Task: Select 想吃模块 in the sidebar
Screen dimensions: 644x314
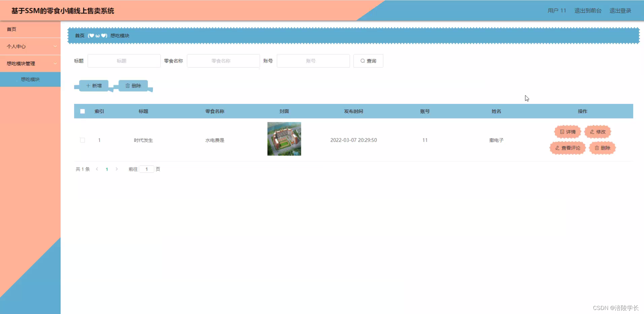Action: 30,79
